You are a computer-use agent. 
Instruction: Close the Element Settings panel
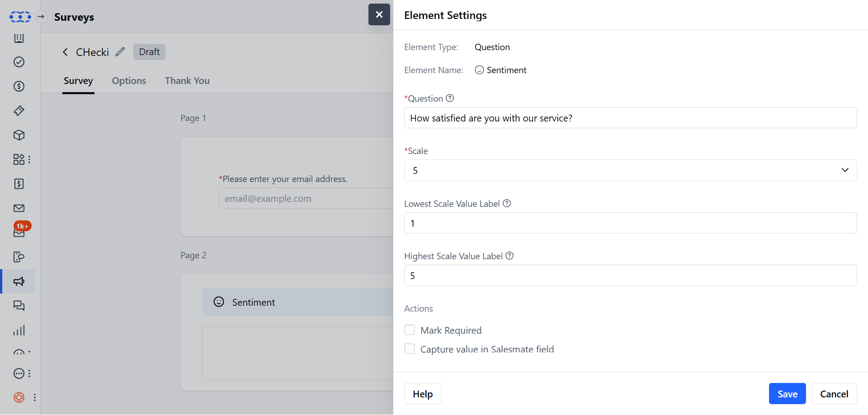tap(379, 14)
